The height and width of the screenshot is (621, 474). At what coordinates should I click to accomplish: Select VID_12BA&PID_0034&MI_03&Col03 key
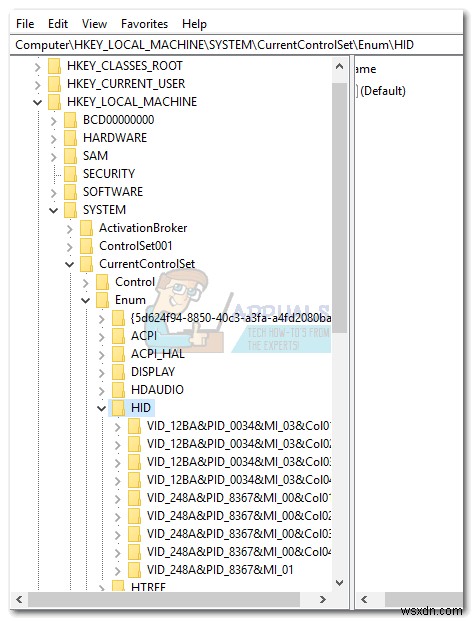coord(239,462)
